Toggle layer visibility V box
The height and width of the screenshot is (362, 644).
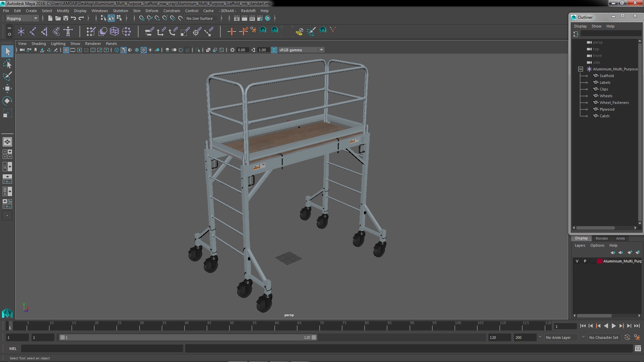click(x=577, y=261)
